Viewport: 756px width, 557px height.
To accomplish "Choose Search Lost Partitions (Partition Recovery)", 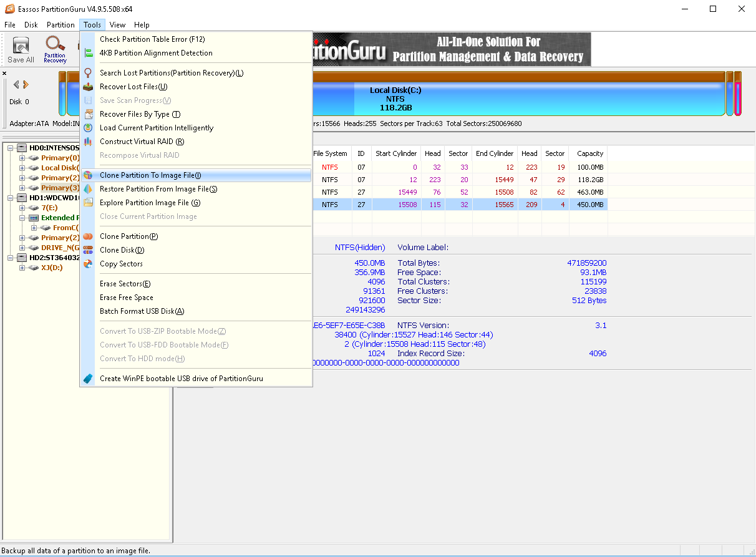I will point(196,73).
